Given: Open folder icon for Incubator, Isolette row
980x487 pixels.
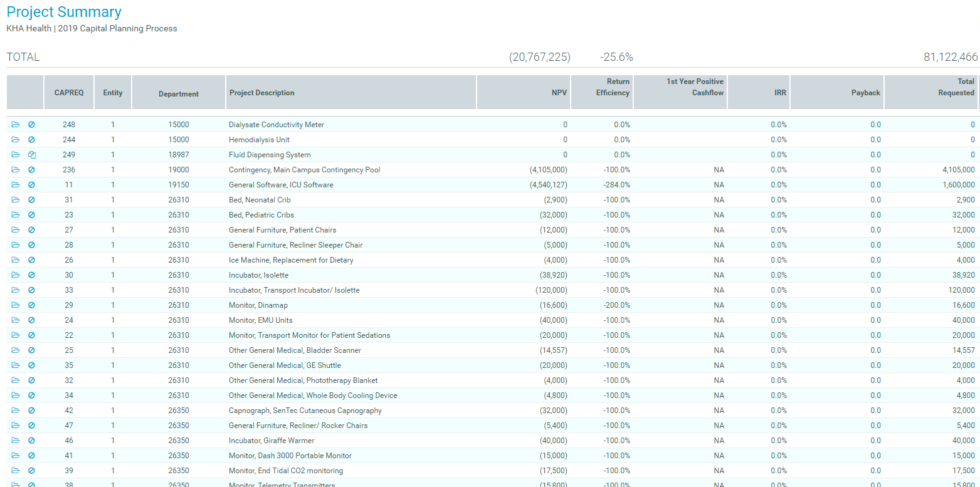Looking at the screenshot, I should point(16,275).
